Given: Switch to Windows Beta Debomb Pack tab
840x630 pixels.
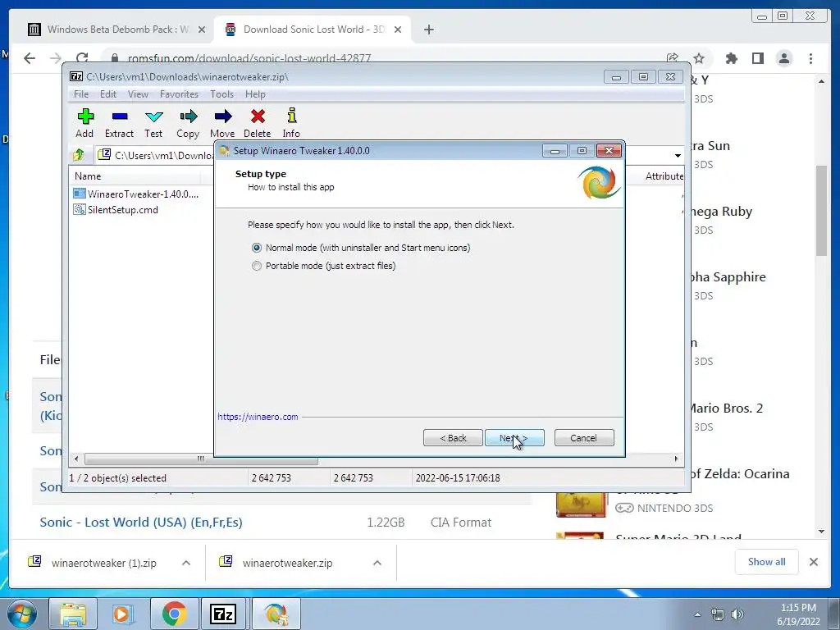Looking at the screenshot, I should [110, 30].
